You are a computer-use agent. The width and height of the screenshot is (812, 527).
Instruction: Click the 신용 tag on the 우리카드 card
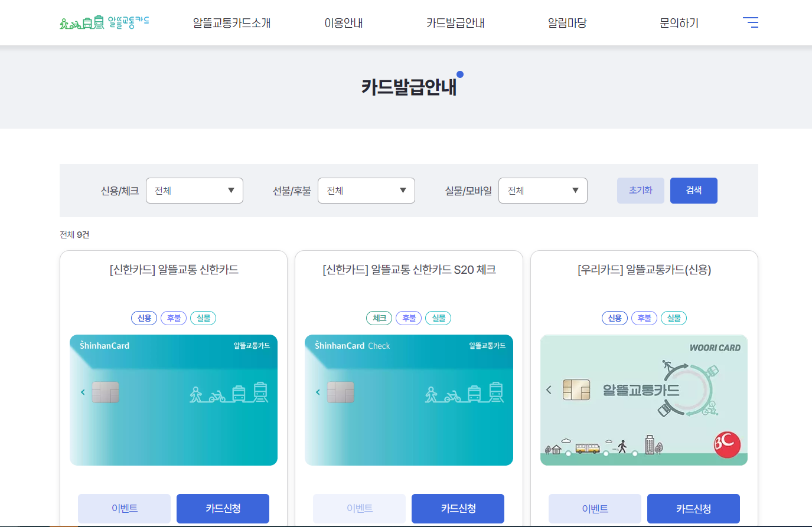[x=615, y=318]
